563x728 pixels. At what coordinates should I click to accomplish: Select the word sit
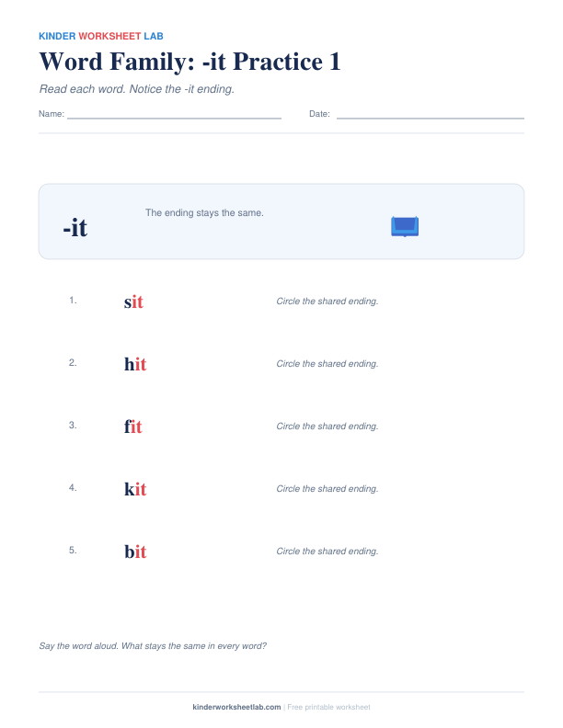tap(133, 301)
